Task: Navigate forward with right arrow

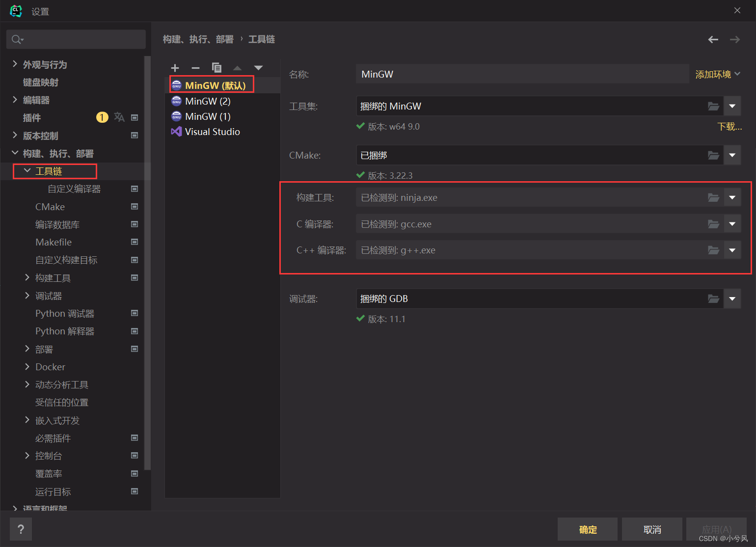Action: point(735,39)
